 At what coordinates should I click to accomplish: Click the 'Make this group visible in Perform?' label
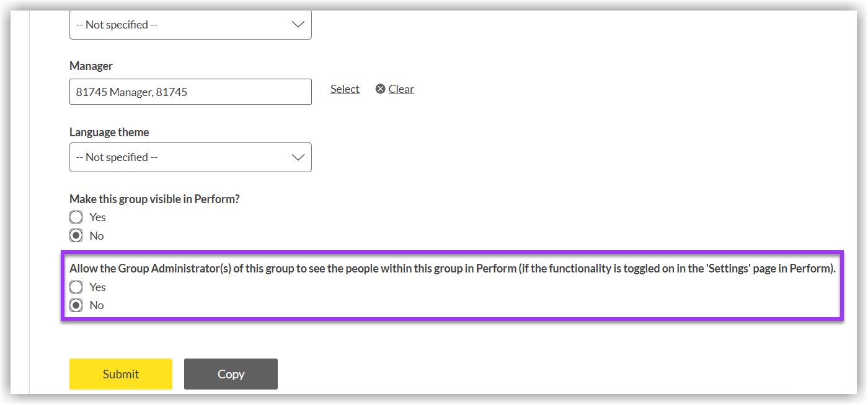click(154, 198)
